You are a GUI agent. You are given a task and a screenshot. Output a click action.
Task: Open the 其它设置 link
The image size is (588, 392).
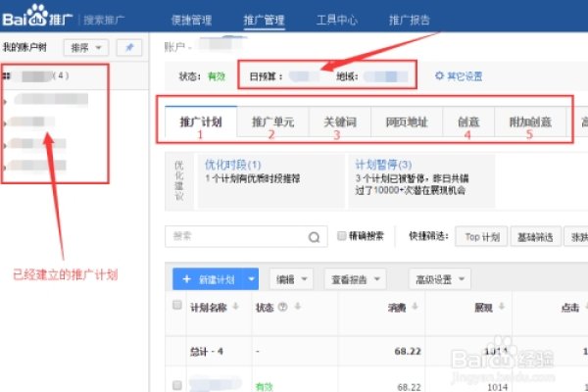[x=465, y=76]
